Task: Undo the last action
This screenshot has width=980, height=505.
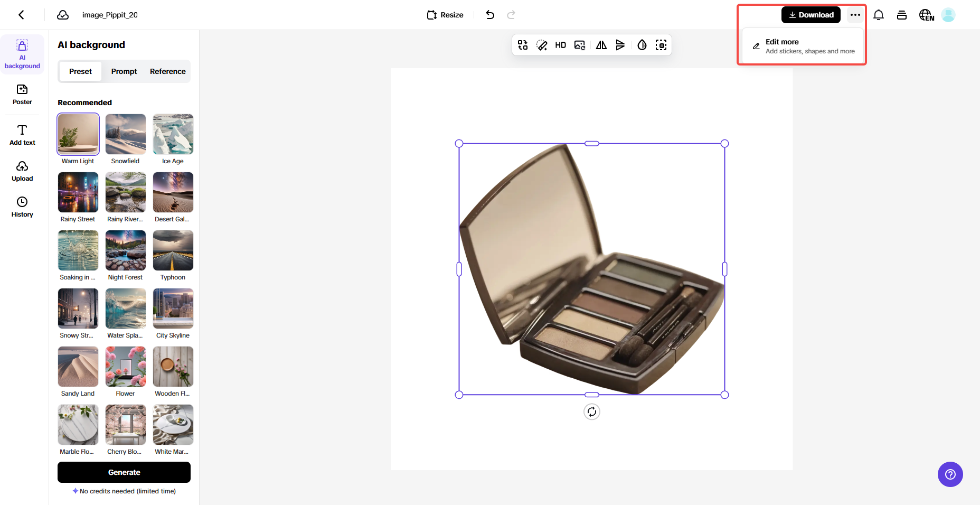Action: (x=490, y=15)
